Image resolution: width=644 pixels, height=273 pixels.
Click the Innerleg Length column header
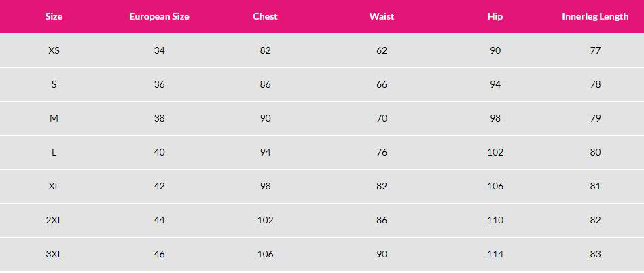click(x=595, y=16)
